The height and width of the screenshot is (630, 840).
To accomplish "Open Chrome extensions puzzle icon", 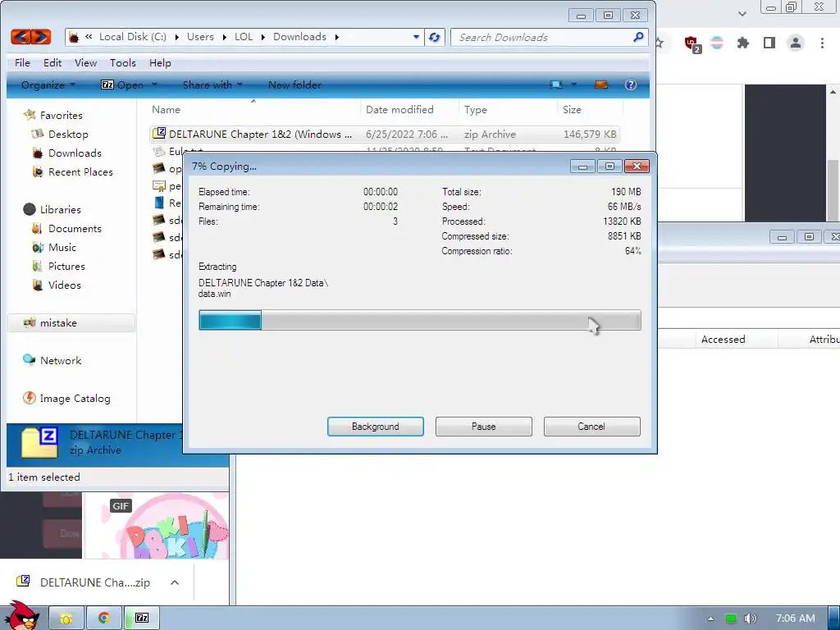I will point(742,43).
